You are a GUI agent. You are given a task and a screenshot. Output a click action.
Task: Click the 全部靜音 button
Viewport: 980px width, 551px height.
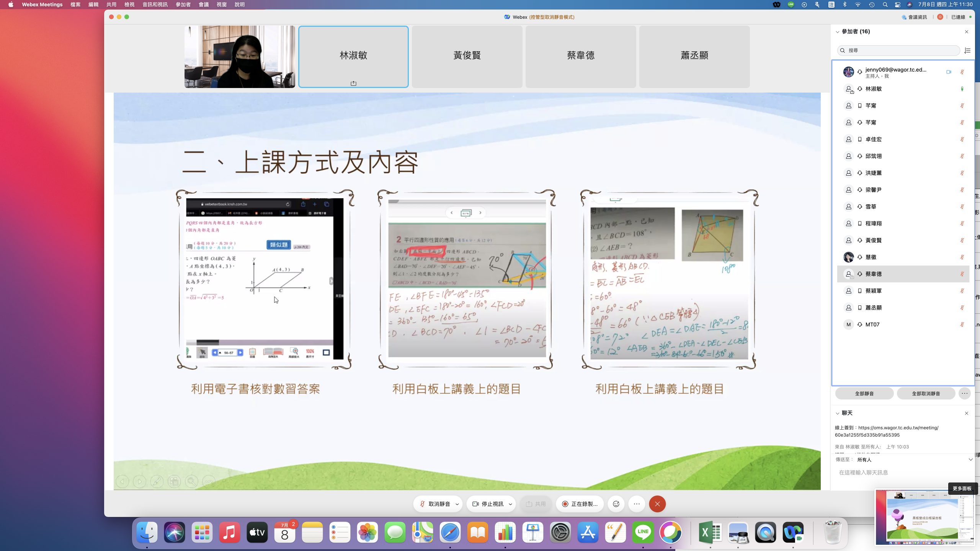[864, 393]
